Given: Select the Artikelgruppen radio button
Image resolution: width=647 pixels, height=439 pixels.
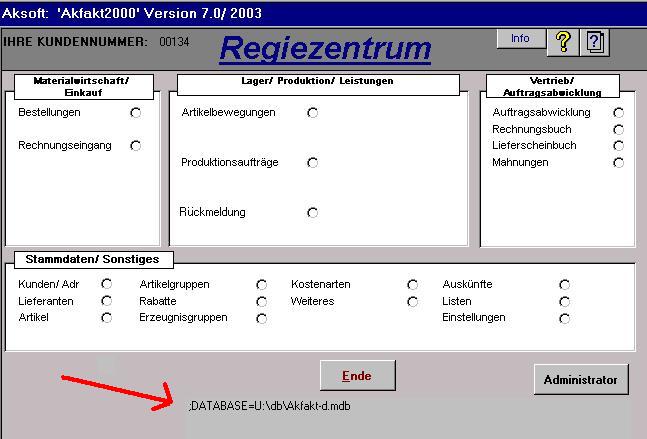Looking at the screenshot, I should point(262,285).
